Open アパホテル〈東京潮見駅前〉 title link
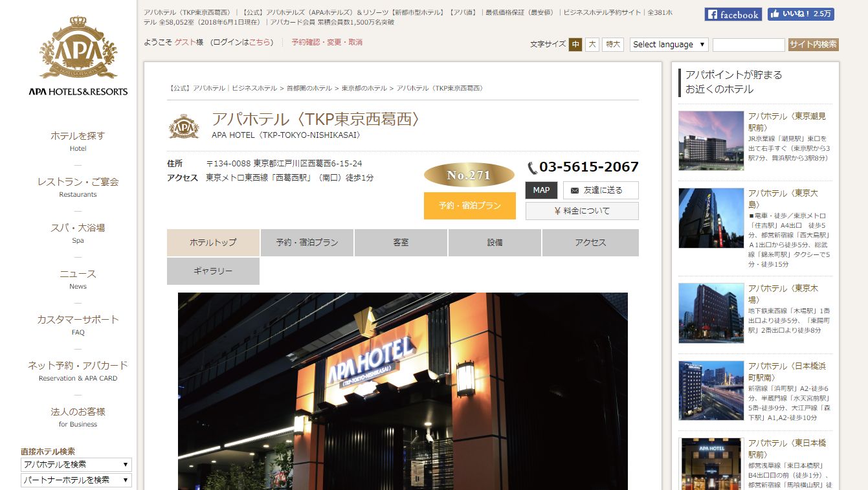This screenshot has width=868, height=490. 787,122
